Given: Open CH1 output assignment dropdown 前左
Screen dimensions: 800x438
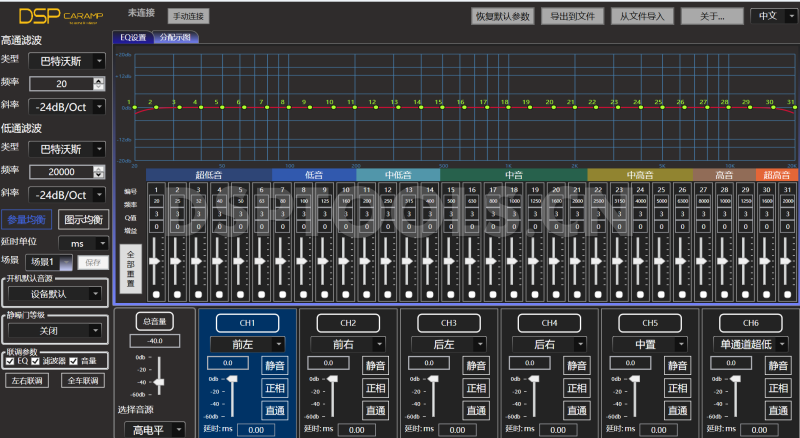Looking at the screenshot, I should click(x=249, y=344).
